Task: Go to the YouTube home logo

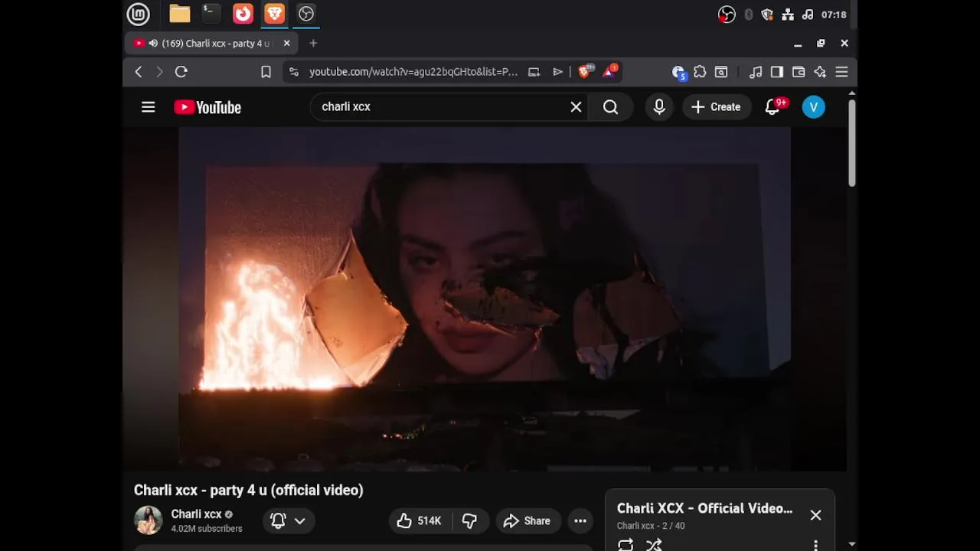Action: (x=207, y=107)
